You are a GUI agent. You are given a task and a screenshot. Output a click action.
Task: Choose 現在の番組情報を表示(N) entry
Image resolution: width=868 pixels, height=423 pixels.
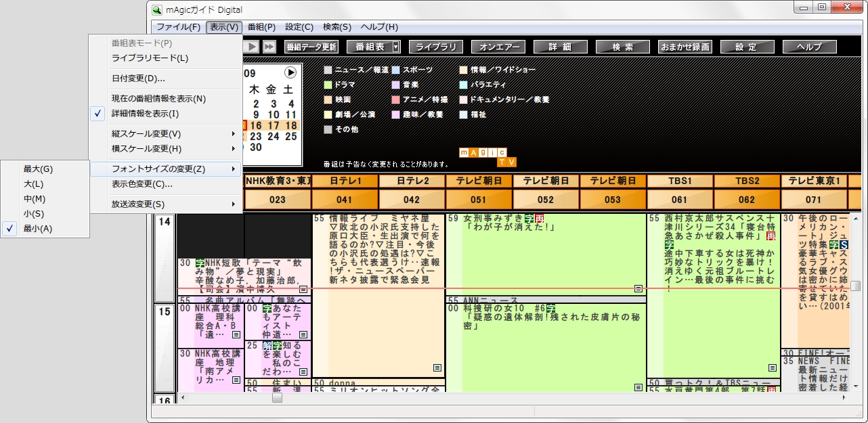pos(166,99)
